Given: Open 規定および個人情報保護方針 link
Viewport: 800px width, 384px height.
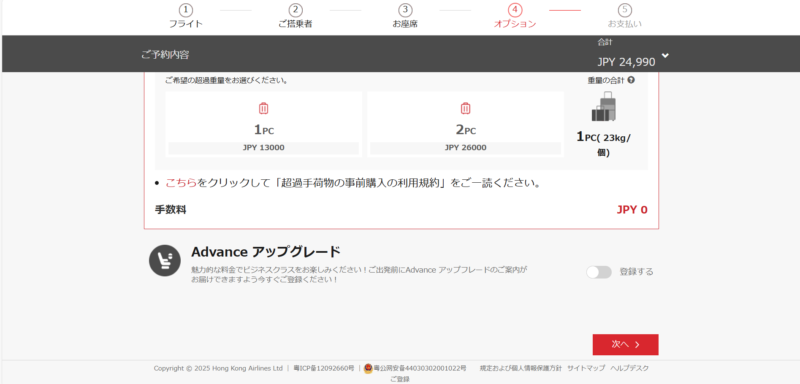Looking at the screenshot, I should pyautogui.click(x=520, y=368).
